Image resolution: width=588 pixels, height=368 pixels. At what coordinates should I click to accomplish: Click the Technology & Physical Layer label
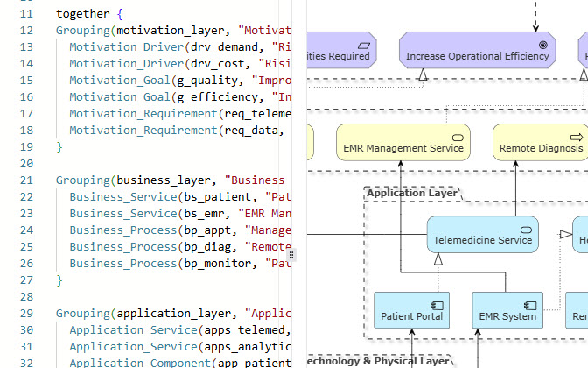coord(378,361)
